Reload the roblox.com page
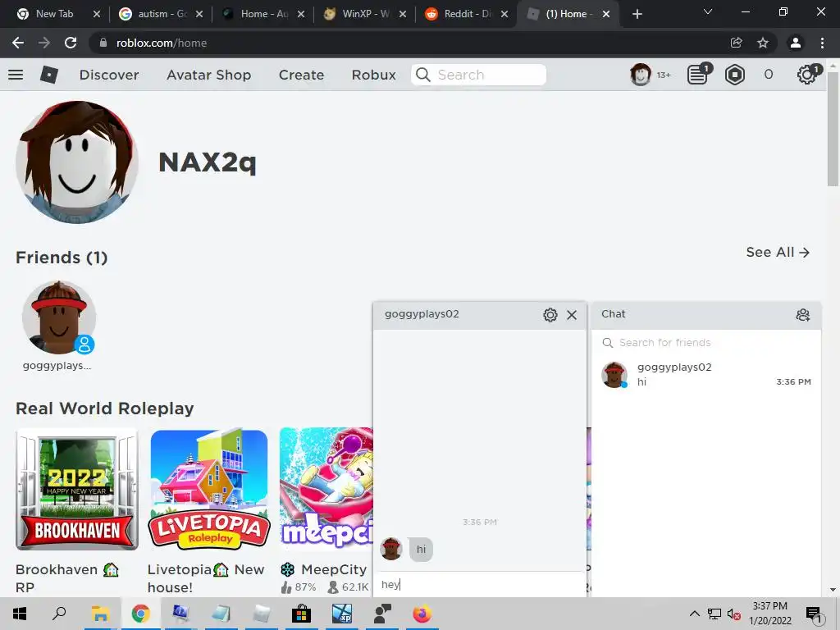Viewport: 840px width, 630px height. (x=71, y=43)
